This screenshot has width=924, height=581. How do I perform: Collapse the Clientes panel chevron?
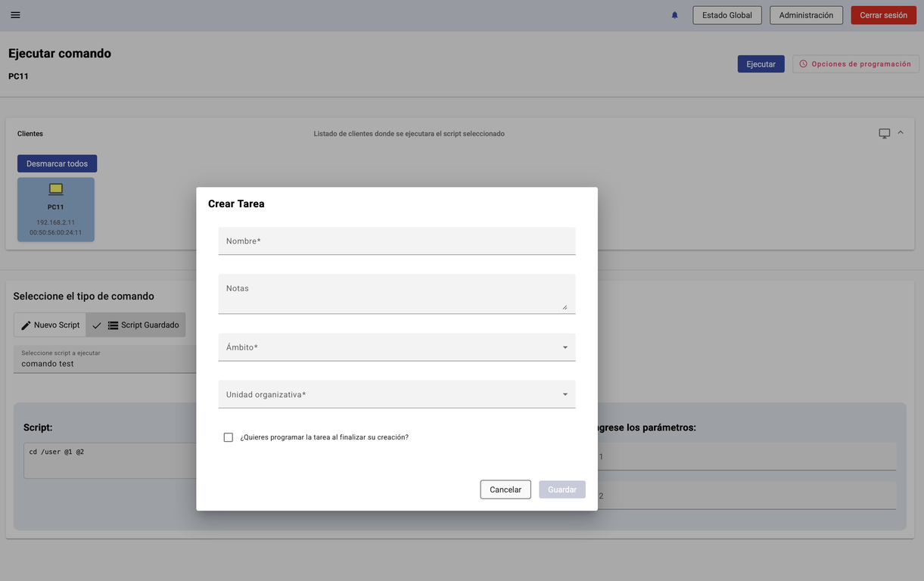(x=901, y=133)
